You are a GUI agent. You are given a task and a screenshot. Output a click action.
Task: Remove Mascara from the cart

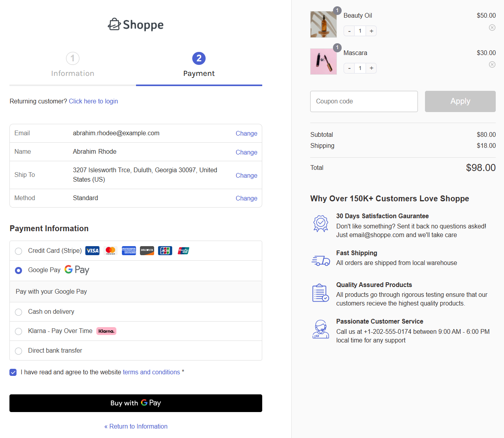tap(492, 64)
